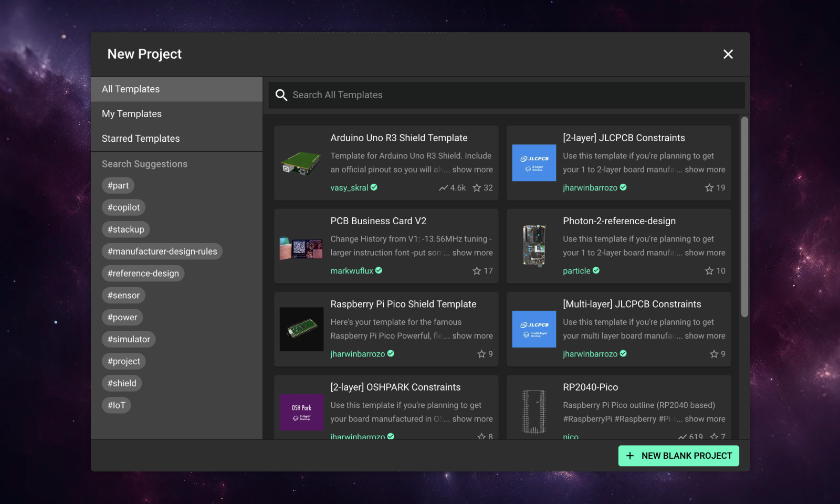Star the 2-layer JLCPCB Constraints template
The height and width of the screenshot is (504, 840).
(x=709, y=188)
